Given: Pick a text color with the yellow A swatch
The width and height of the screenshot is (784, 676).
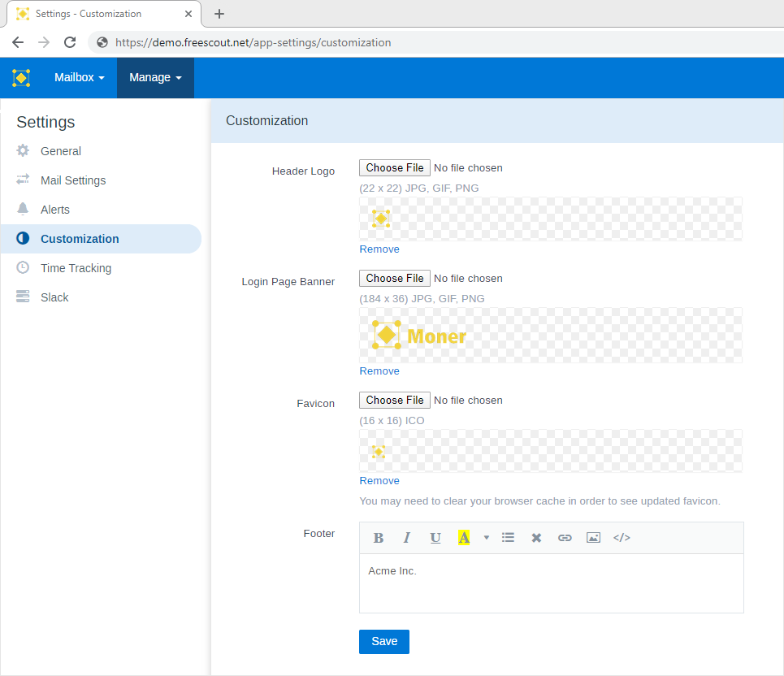Looking at the screenshot, I should click(x=463, y=537).
